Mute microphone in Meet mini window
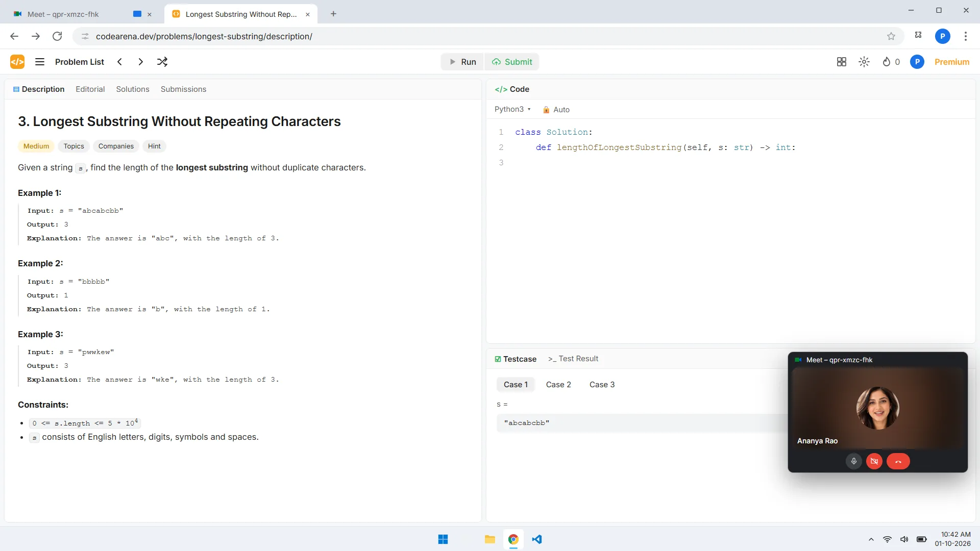This screenshot has height=551, width=980. click(x=854, y=461)
